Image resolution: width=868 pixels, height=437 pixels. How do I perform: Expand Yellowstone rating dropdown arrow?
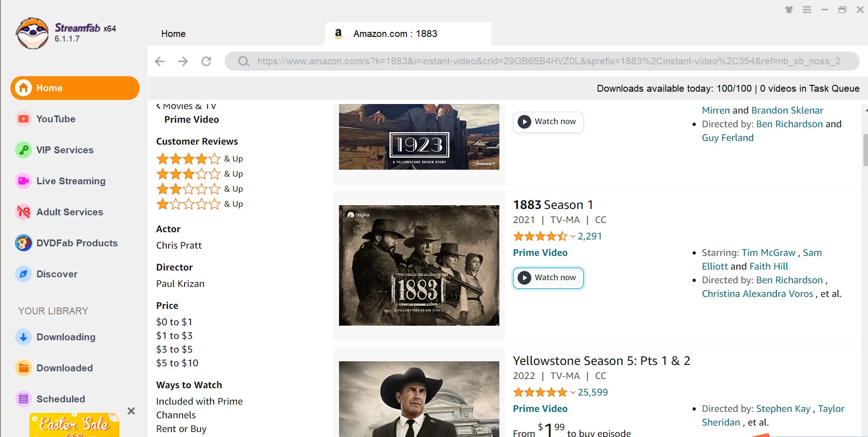(x=573, y=392)
